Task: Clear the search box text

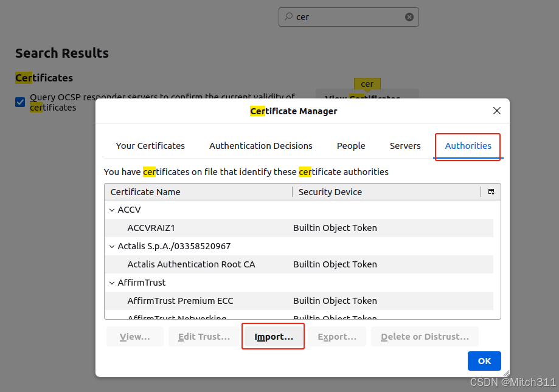Action: pos(409,17)
